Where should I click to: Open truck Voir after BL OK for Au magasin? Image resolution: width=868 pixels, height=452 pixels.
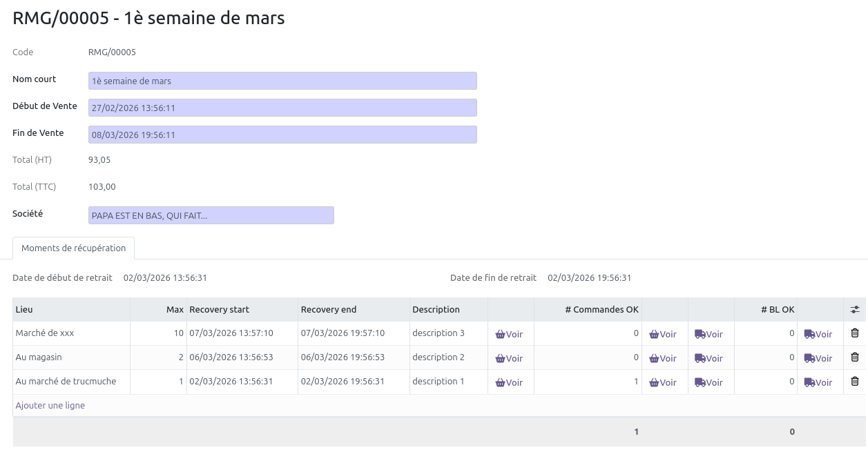[x=818, y=358]
